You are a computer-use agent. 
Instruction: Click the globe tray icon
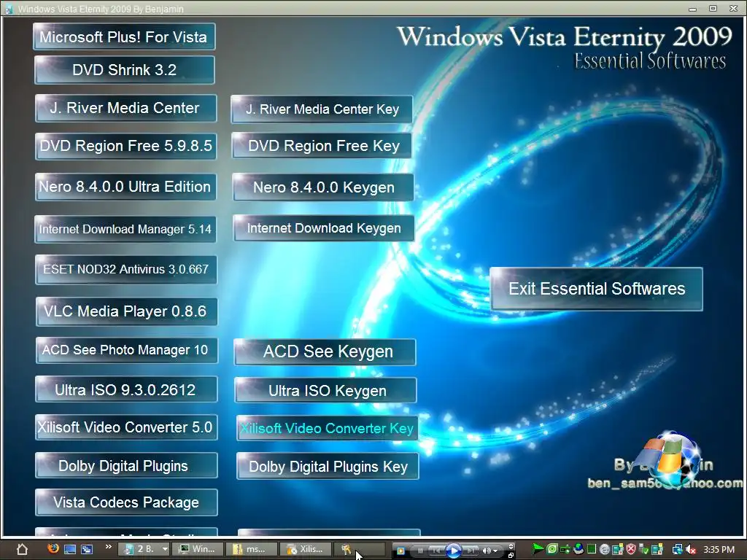[x=578, y=549]
